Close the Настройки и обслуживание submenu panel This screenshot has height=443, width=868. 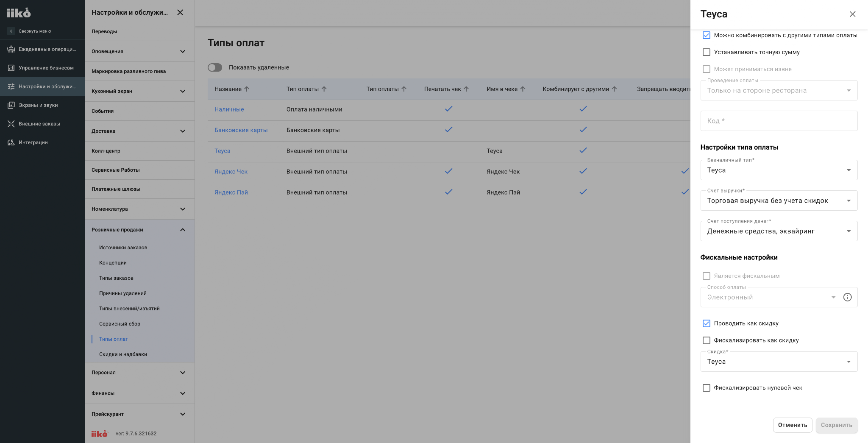180,12
